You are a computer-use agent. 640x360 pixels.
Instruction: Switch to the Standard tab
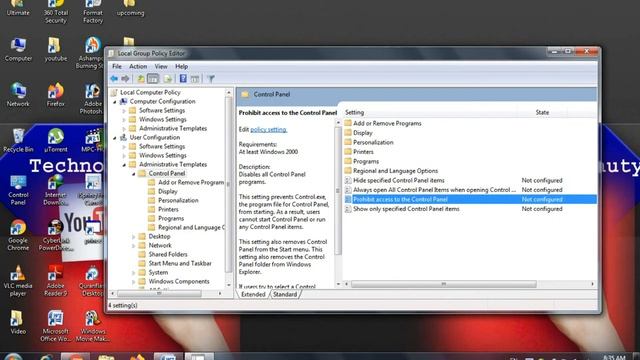coord(285,294)
